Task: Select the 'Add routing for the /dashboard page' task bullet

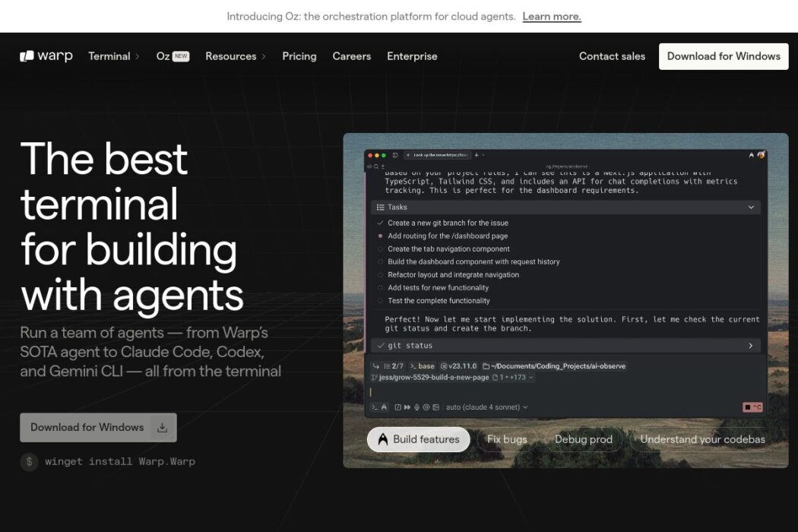Action: tap(380, 236)
